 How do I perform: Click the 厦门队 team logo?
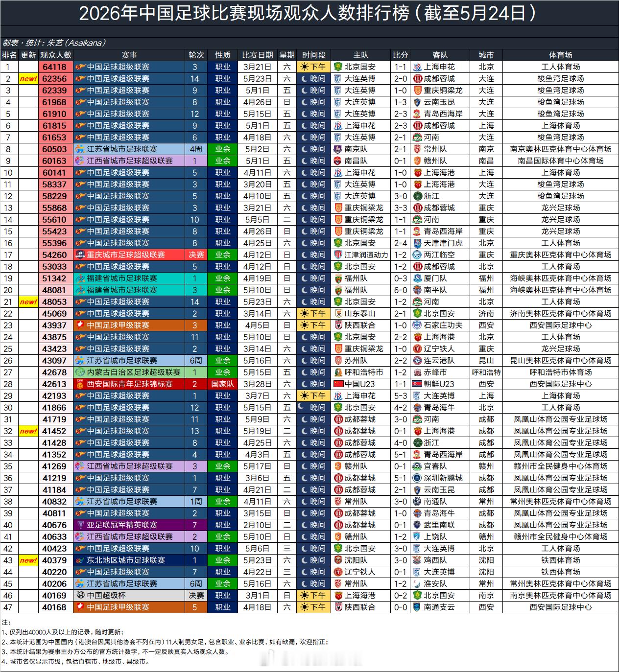417,278
